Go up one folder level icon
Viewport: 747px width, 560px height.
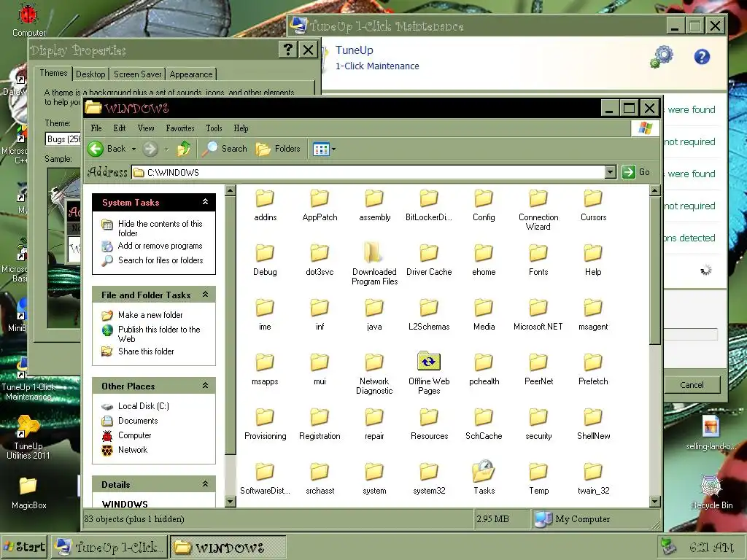pos(184,149)
